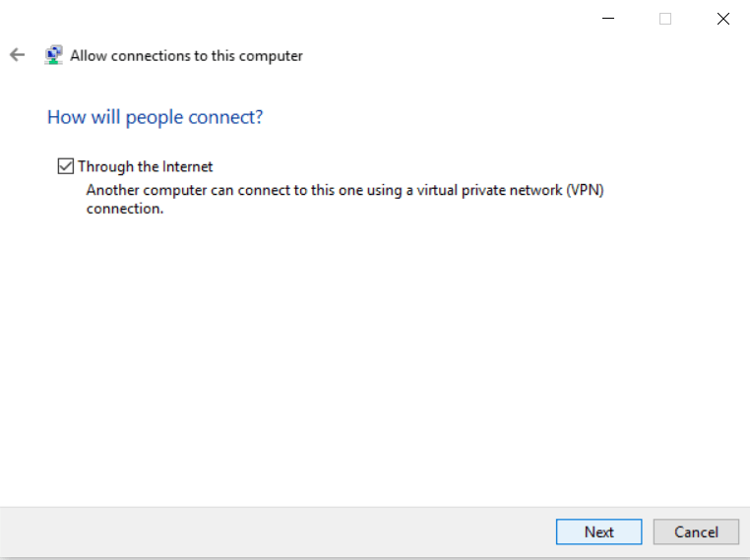Screen dimensions: 750x560
Task: Click the word "Internet" in the option label
Action: [187, 166]
